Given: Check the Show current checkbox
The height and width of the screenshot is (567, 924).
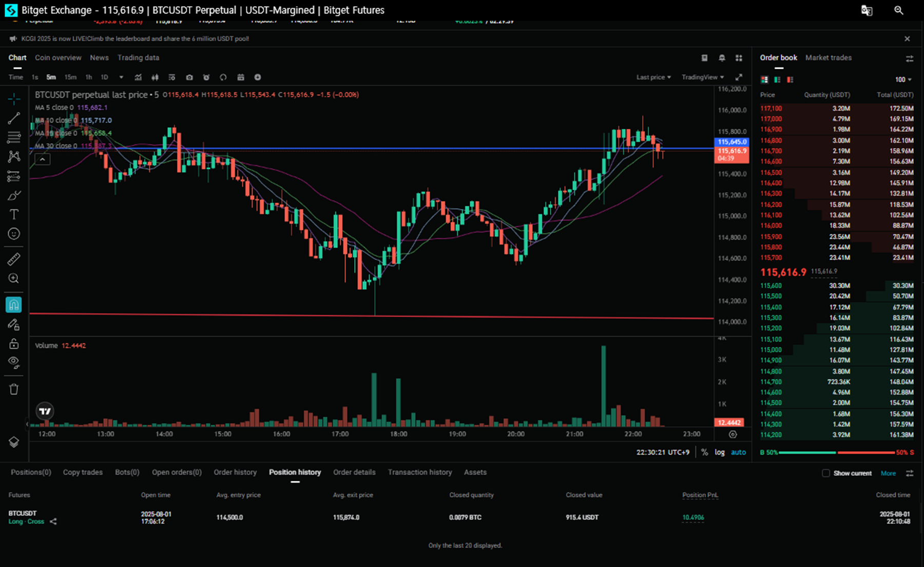Looking at the screenshot, I should click(x=826, y=473).
